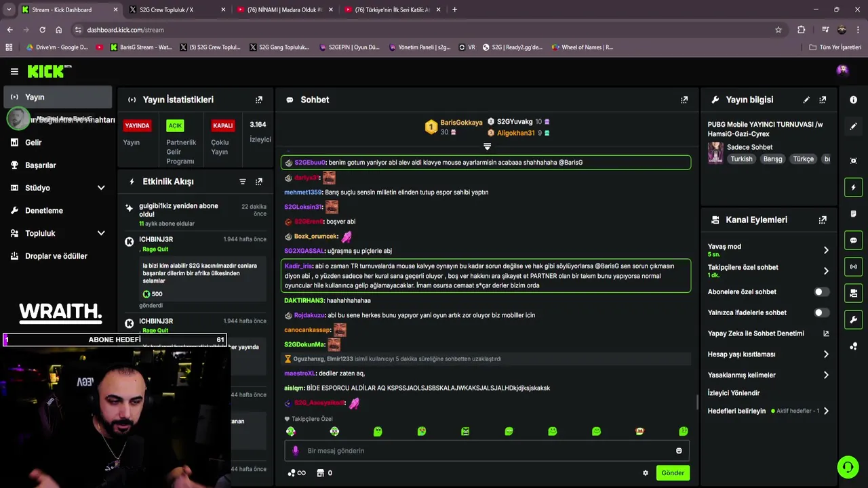
Task: Toggle the lightning bolt panel icon
Action: tap(853, 187)
